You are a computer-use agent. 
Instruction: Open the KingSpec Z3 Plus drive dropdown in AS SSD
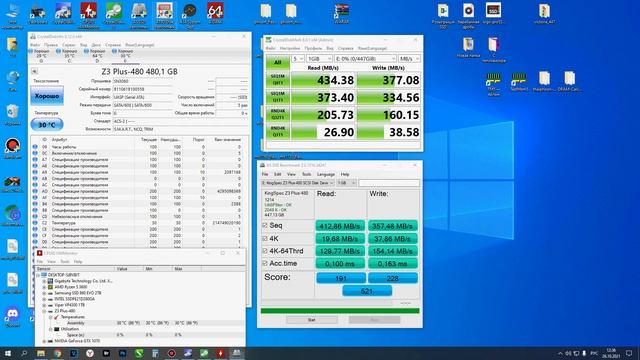tap(298, 183)
